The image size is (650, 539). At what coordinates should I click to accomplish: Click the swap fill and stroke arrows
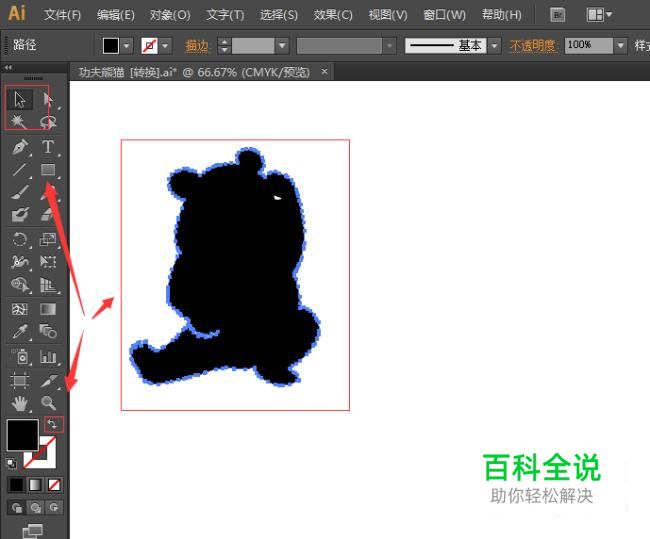[x=53, y=424]
